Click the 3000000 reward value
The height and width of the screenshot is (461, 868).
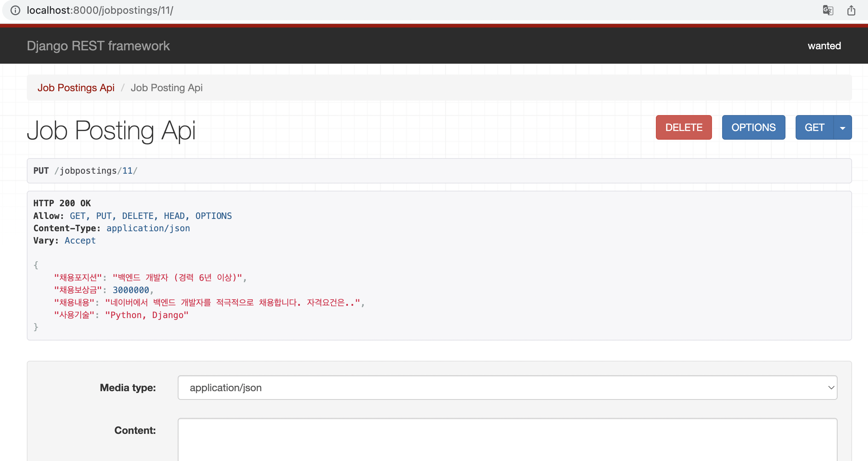[x=131, y=290]
